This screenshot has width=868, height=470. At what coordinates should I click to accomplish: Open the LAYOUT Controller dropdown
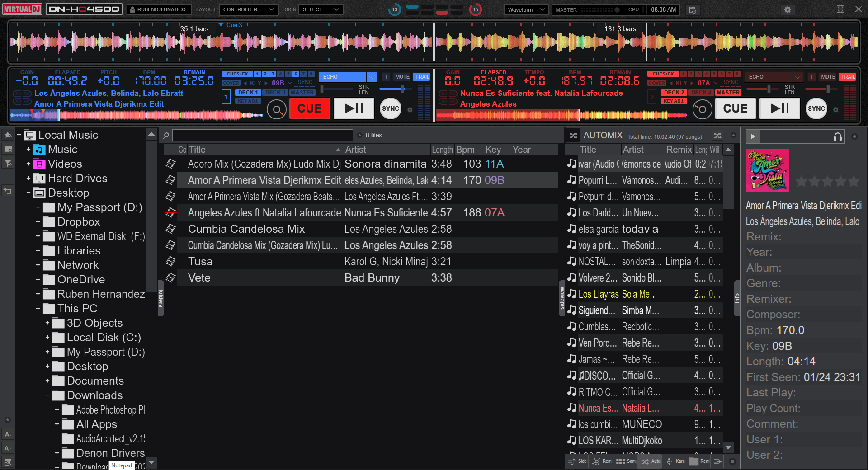[249, 9]
